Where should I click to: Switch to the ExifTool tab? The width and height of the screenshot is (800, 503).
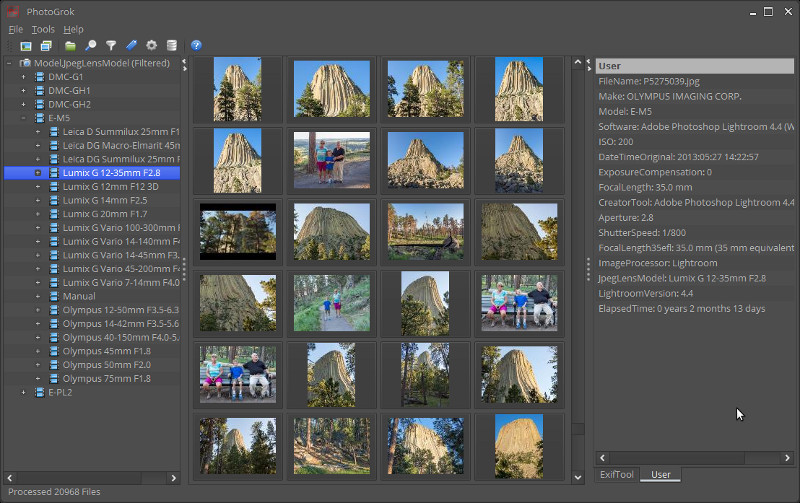point(617,474)
